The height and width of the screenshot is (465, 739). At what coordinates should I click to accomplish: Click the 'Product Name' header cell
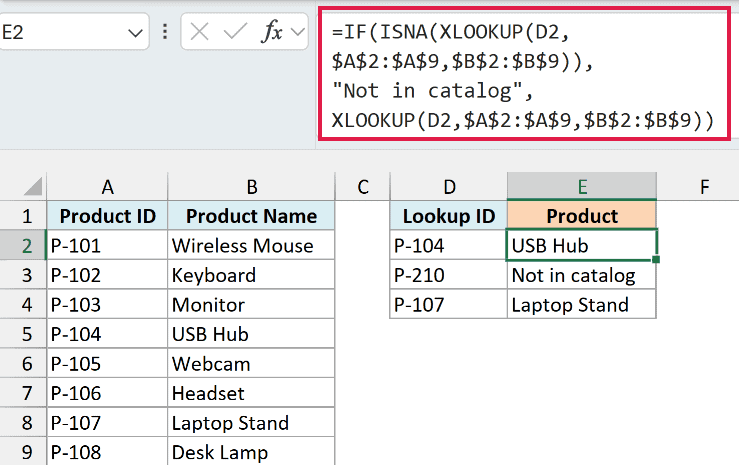251,216
